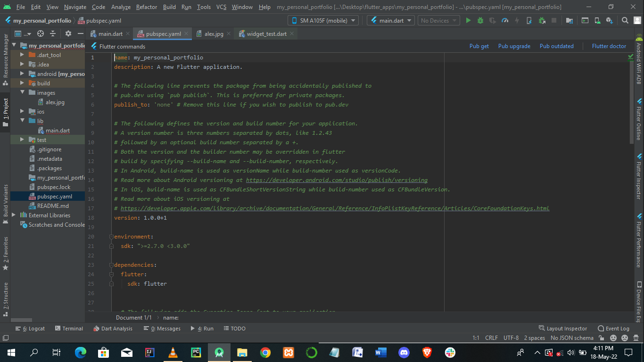This screenshot has height=362, width=644.
Task: Hide the Project panel with the minus icon
Action: [x=80, y=33]
